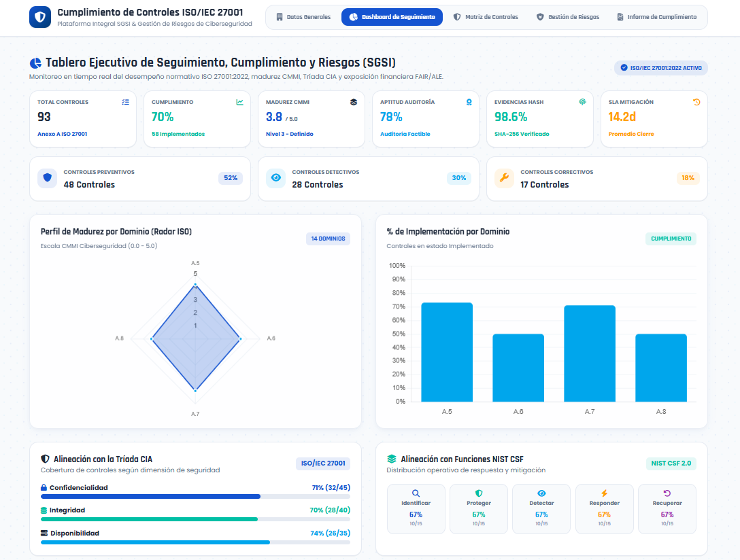Image resolution: width=740 pixels, height=560 pixels.
Task: Click the shield icon in Proteger card
Action: (x=479, y=493)
